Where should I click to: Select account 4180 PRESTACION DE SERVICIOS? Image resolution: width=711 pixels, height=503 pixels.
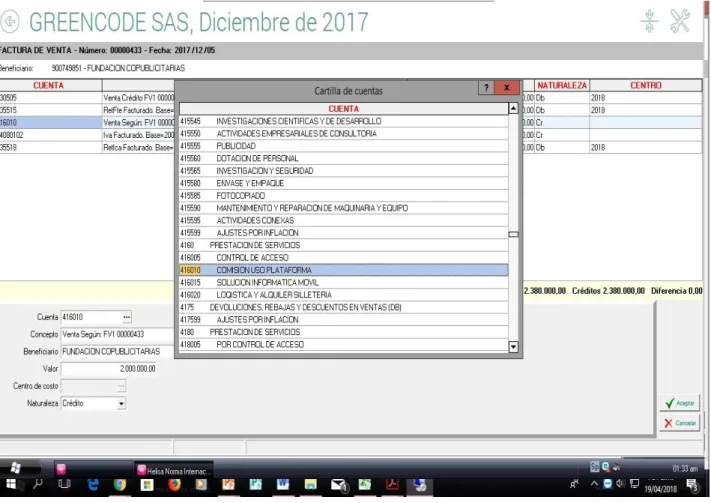click(344, 332)
